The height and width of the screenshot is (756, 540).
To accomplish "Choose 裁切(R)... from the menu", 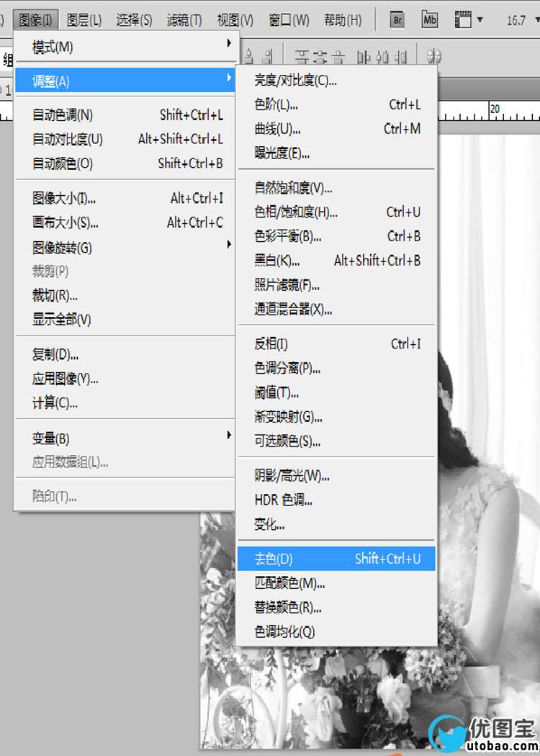I will pos(126,295).
